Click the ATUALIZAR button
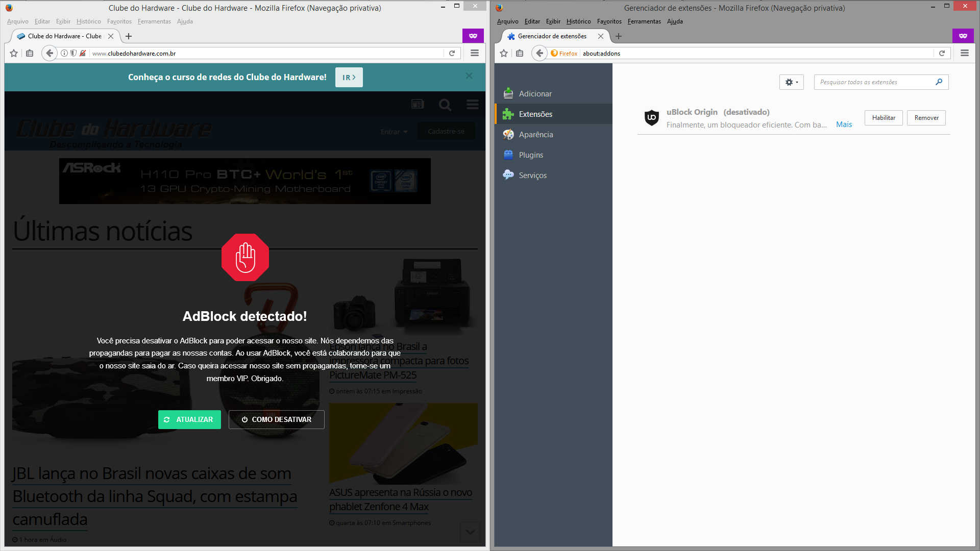The image size is (980, 551). point(189,419)
